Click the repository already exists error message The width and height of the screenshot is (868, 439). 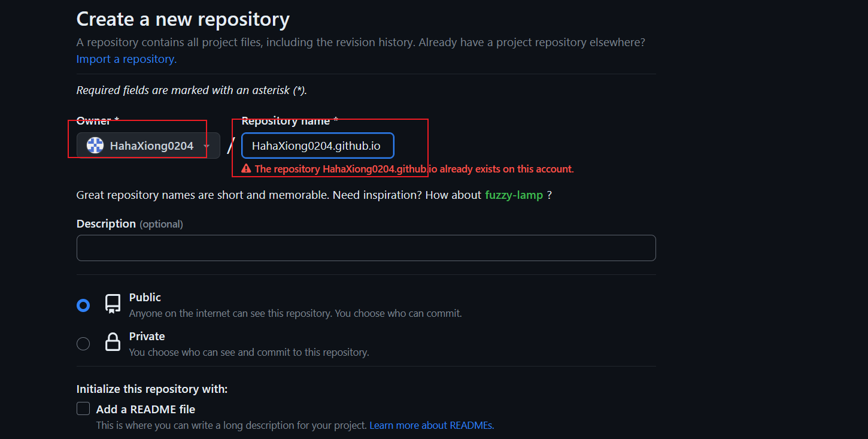tap(414, 169)
